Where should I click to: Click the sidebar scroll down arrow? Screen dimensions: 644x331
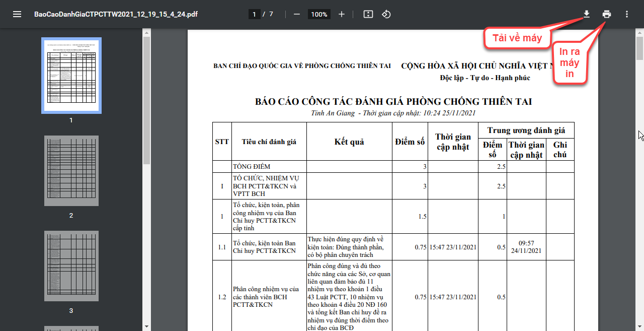(146, 326)
